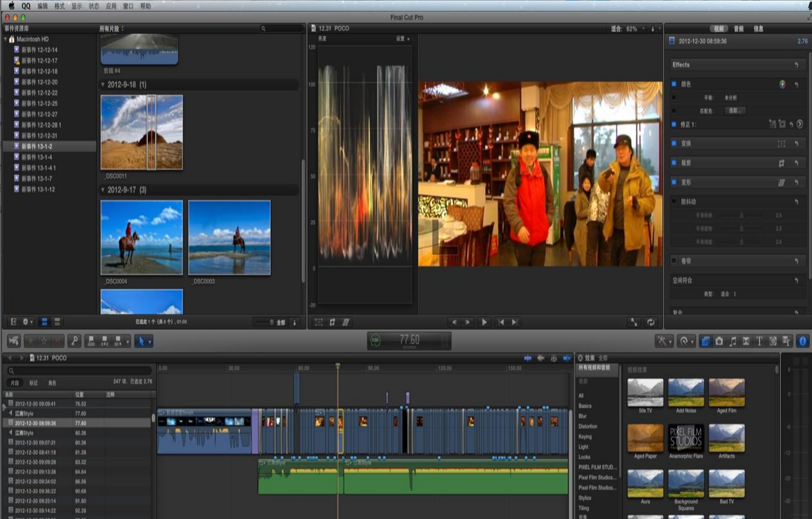Enable the 匹配色 match color checkbox
This screenshot has width=812, height=519.
click(674, 110)
